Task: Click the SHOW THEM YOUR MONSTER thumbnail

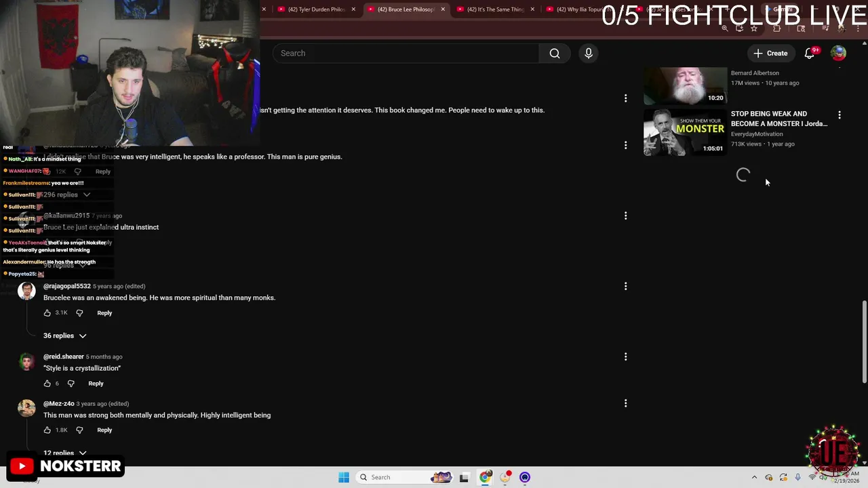Action: 685,132
